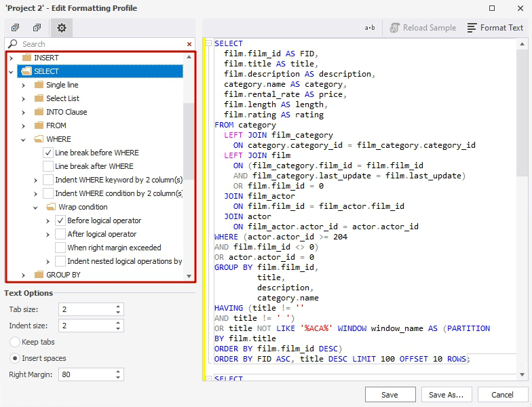This screenshot has width=532, height=407.
Task: Click the tree scrollbar down arrow
Action: pos(189,276)
